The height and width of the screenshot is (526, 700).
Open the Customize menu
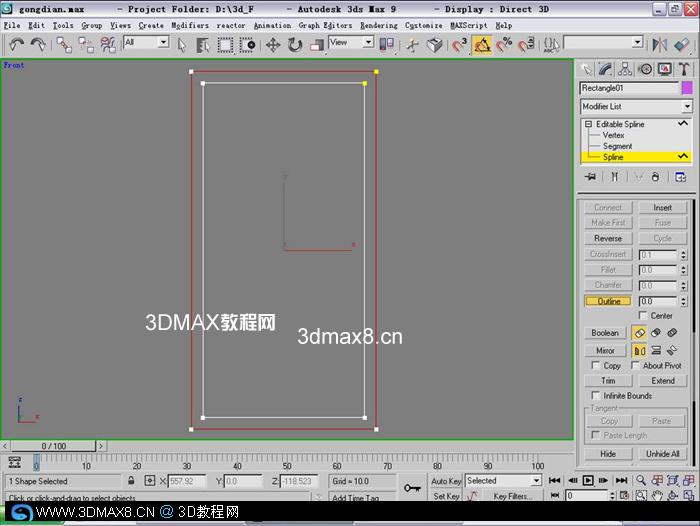424,25
